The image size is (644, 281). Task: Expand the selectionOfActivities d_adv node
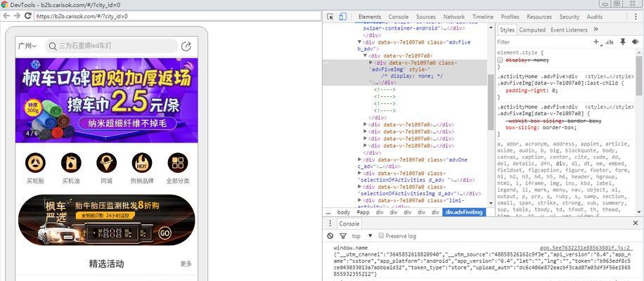[x=360, y=173]
